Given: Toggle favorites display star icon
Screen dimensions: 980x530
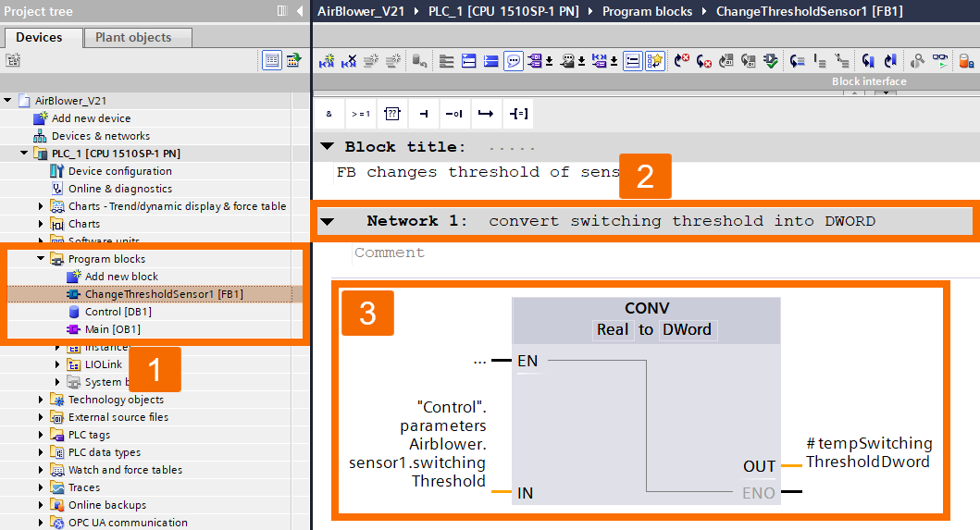Looking at the screenshot, I should 654,61.
